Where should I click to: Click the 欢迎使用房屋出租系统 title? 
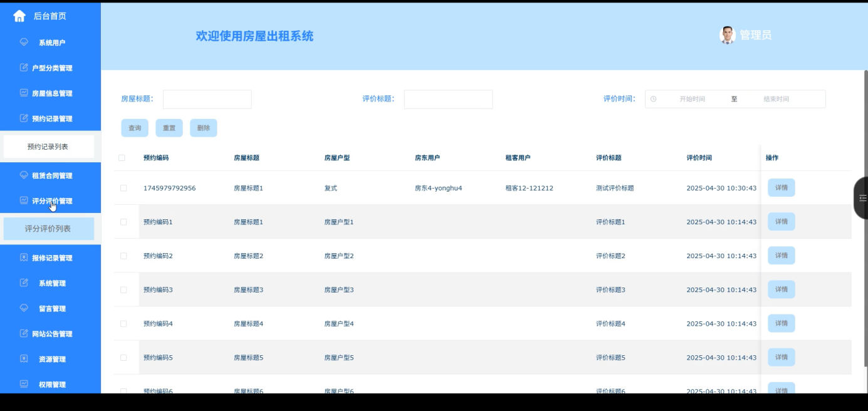254,36
